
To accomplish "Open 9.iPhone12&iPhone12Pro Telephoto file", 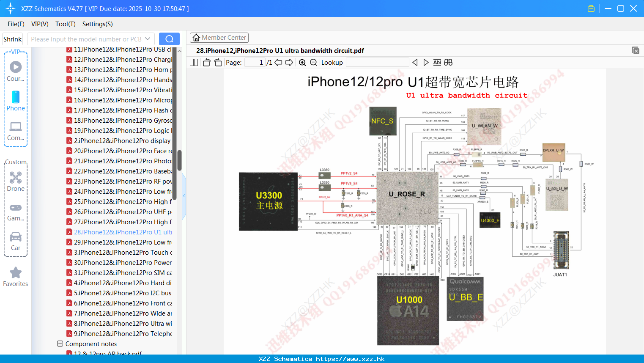I will click(x=119, y=334).
